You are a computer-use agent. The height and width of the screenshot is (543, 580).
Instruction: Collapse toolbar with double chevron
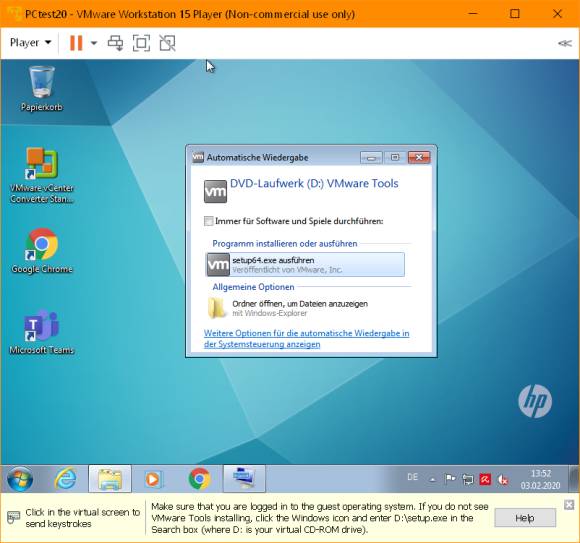click(x=565, y=43)
